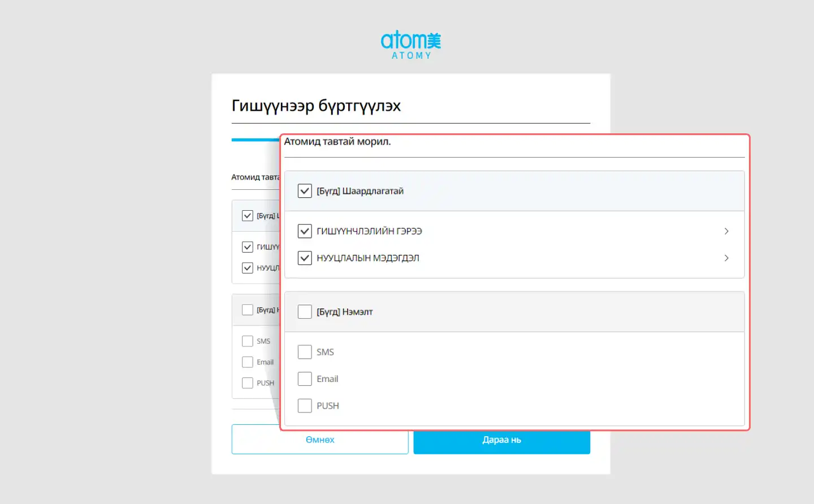Tick small PUSH checkbox in background form
The height and width of the screenshot is (504, 814).
pos(248,383)
